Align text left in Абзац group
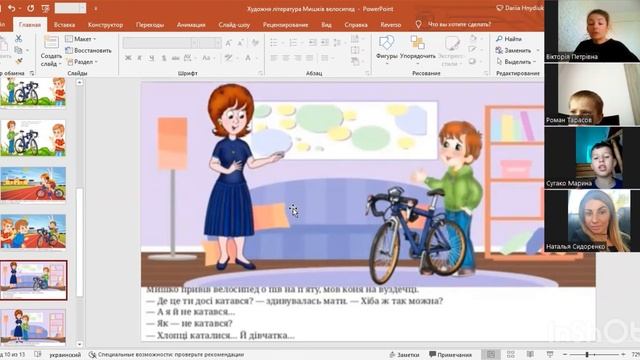 point(274,58)
